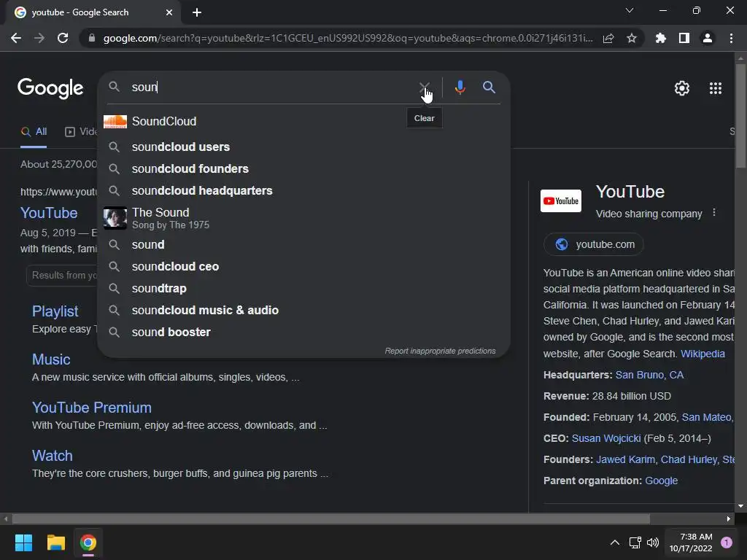Click the vertical page scrollbar thumb
The image size is (747, 560).
tap(740, 116)
